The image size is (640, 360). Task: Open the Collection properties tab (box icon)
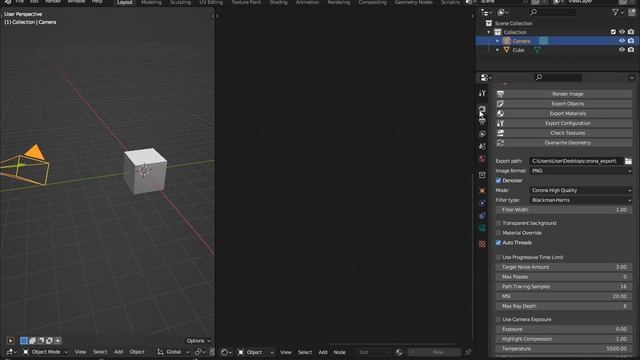[482, 175]
